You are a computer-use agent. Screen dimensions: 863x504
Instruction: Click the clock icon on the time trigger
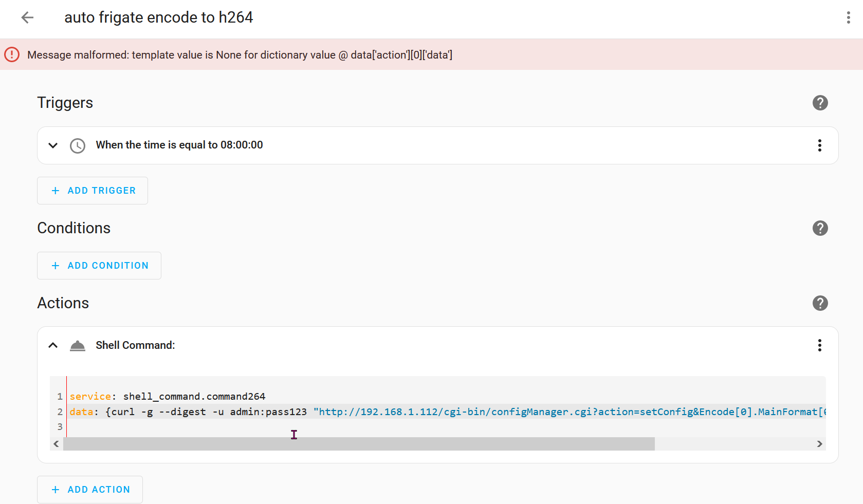click(77, 145)
